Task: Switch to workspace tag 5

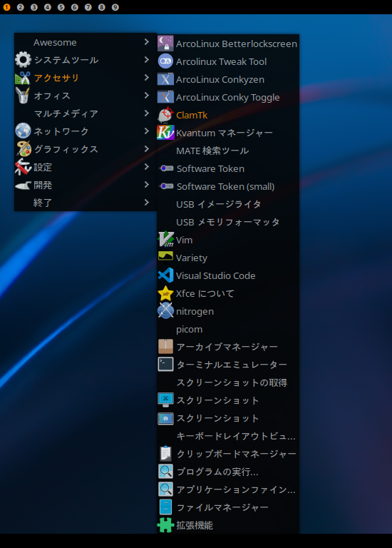Action: [61, 7]
